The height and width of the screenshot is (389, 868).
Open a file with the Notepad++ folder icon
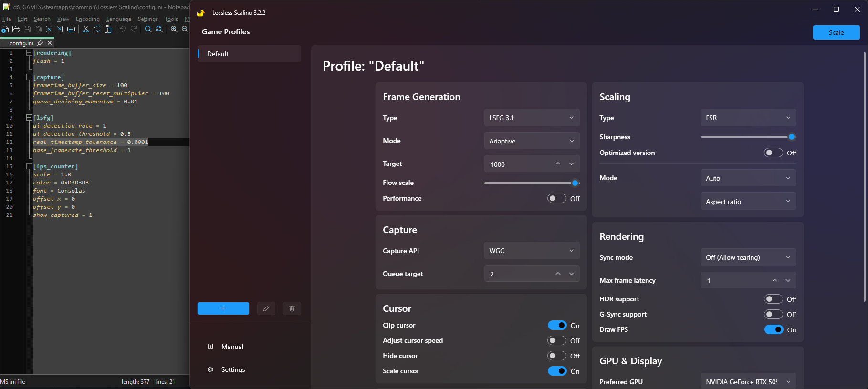[x=16, y=30]
